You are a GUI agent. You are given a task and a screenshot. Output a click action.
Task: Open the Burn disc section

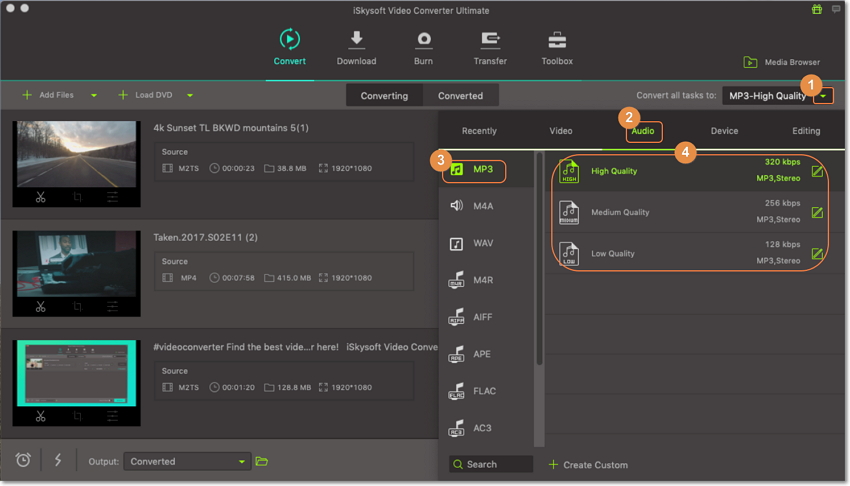[424, 40]
